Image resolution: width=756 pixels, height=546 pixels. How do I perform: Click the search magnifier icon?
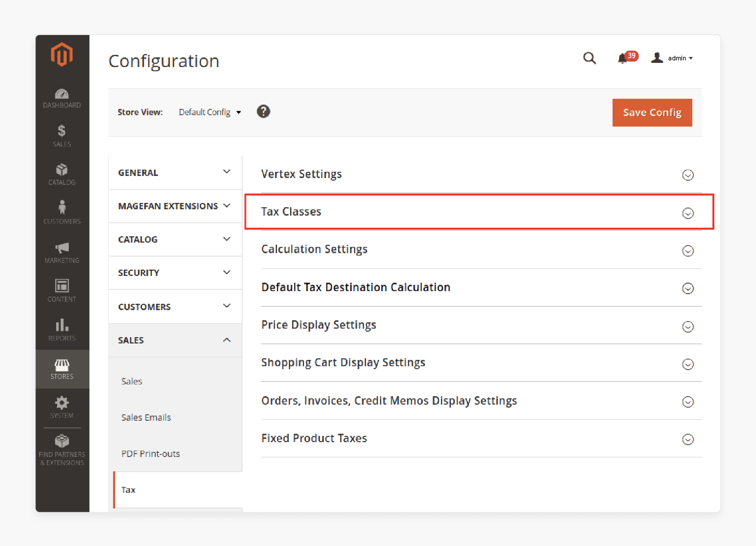[x=589, y=58]
